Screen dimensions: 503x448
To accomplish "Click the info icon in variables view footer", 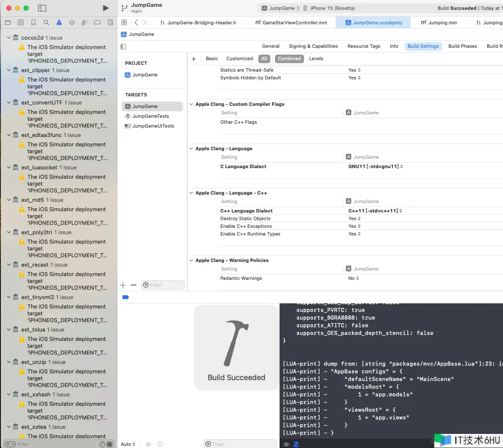I will tap(160, 444).
